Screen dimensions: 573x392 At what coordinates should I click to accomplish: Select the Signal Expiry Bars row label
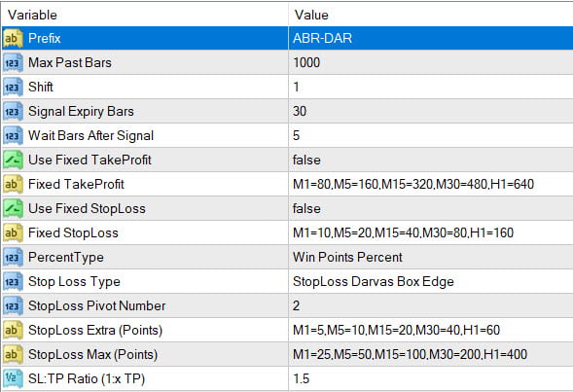tap(81, 112)
